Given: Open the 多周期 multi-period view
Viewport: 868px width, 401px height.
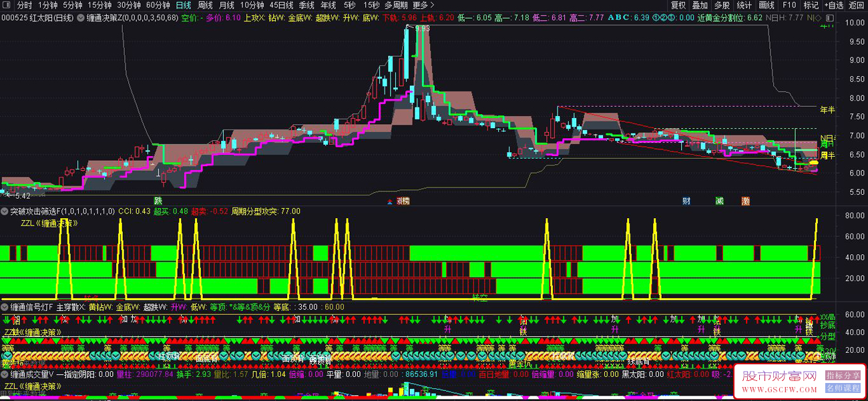Looking at the screenshot, I should (396, 5).
